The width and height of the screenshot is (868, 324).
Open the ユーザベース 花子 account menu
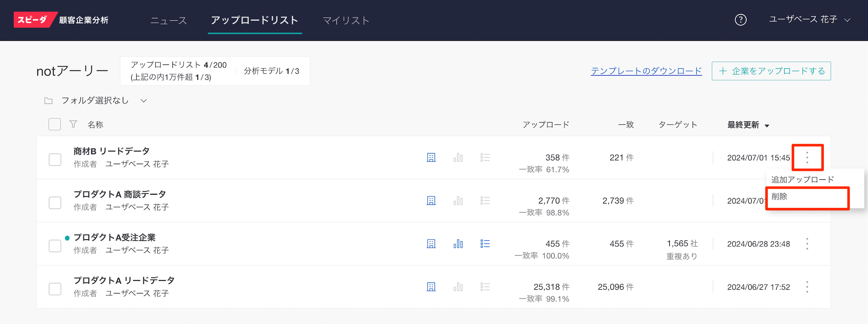pos(809,20)
